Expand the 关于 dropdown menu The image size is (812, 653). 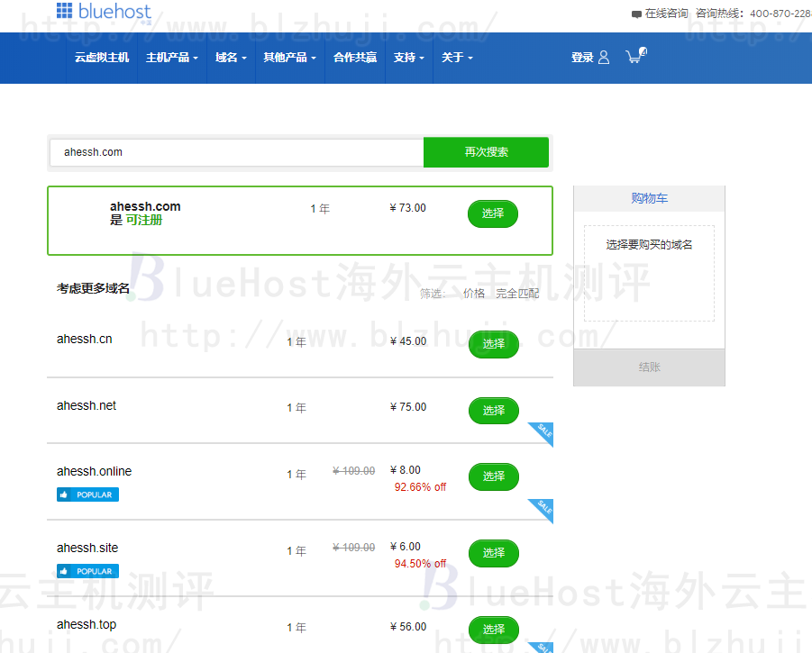pos(457,58)
